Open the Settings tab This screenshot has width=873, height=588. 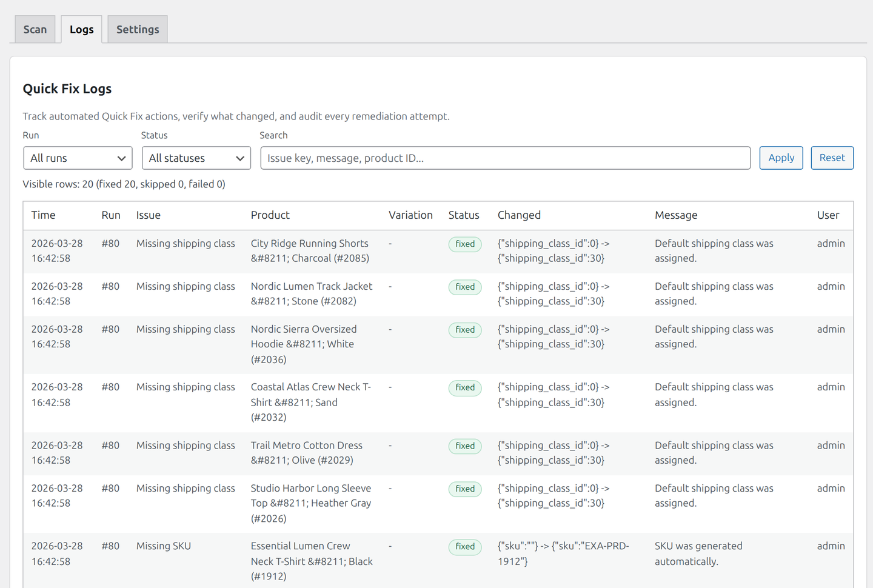[x=138, y=29]
